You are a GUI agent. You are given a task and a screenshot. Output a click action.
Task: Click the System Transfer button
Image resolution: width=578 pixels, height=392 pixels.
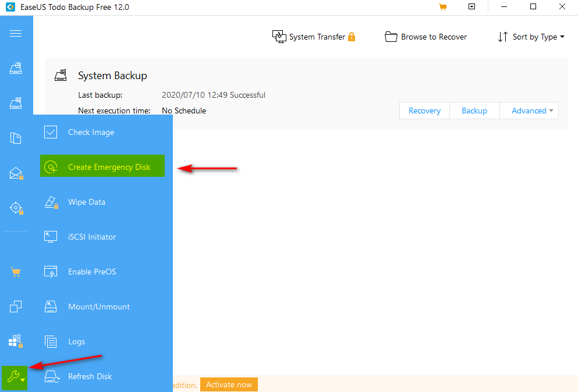[x=314, y=37]
